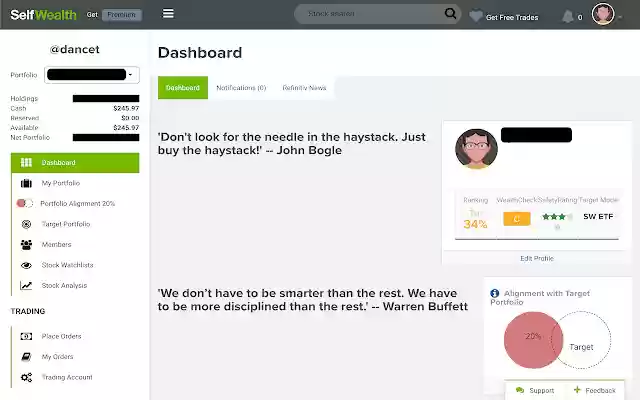This screenshot has width=640, height=400.
Task: Click the chart icon for Stock Analysis
Action: click(26, 285)
